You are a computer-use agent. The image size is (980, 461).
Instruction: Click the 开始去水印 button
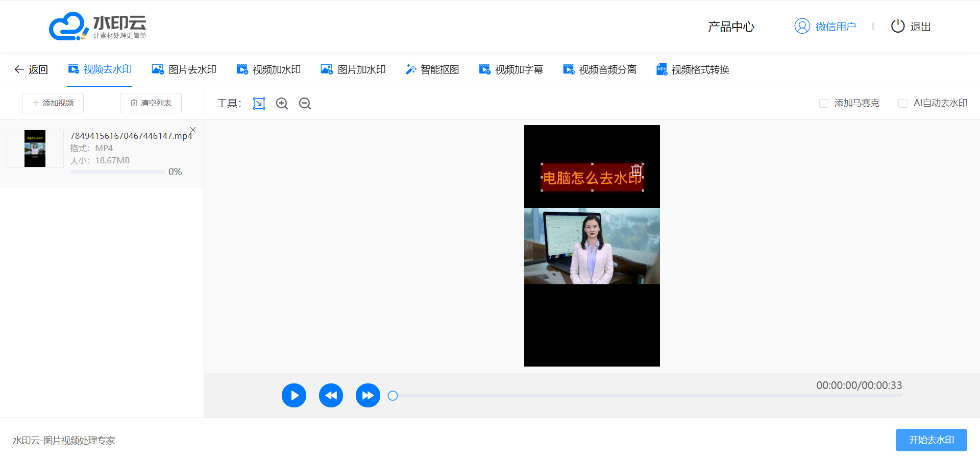932,440
